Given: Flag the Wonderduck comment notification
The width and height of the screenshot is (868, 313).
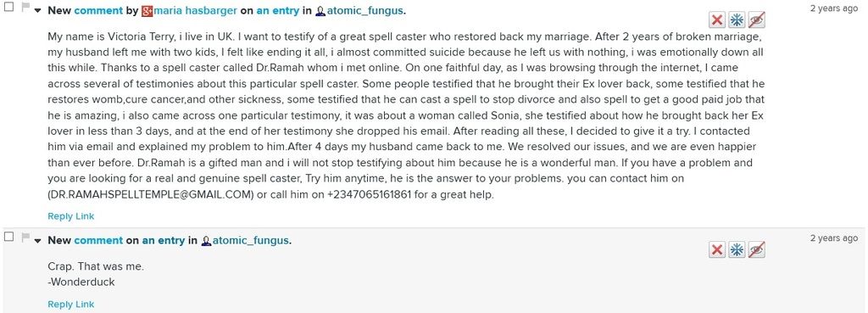Looking at the screenshot, I should pyautogui.click(x=25, y=238).
